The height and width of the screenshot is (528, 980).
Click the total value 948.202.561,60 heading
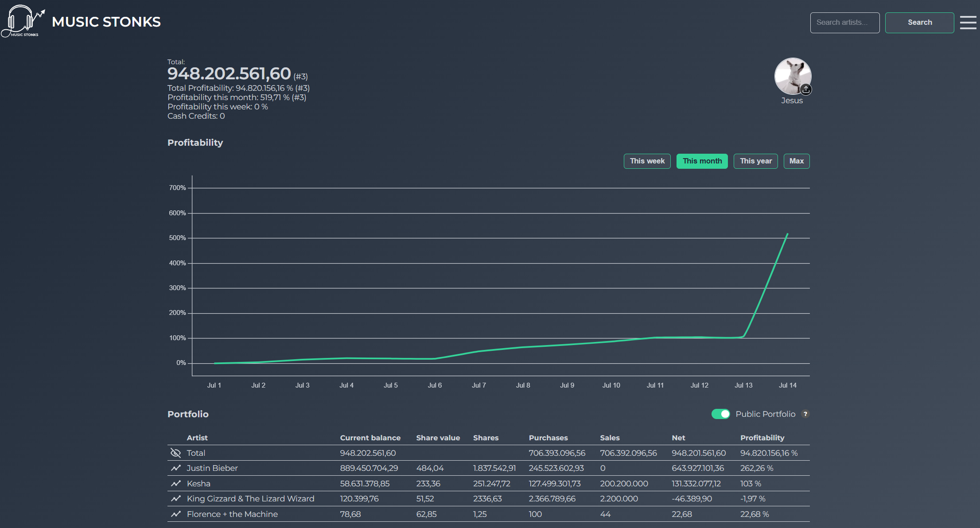coord(229,74)
